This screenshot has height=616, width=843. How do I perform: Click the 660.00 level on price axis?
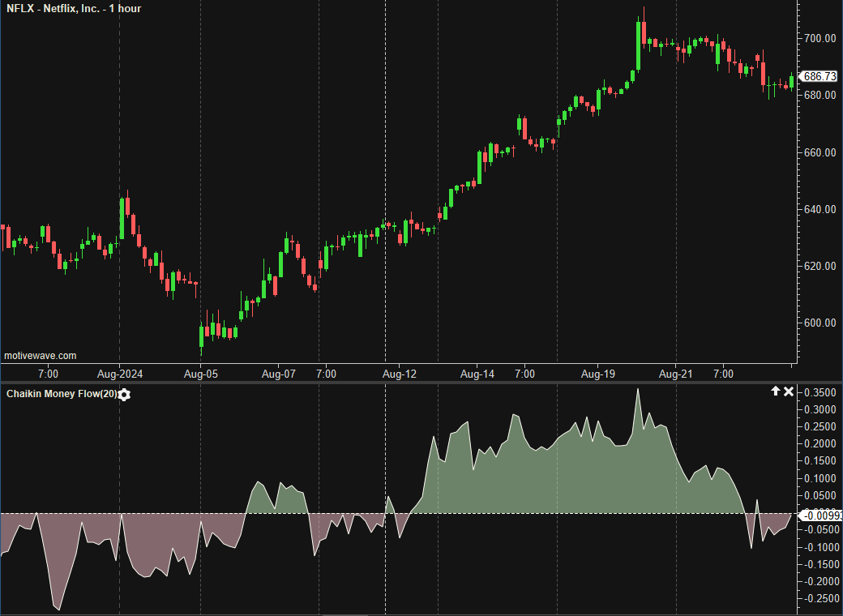(819, 152)
